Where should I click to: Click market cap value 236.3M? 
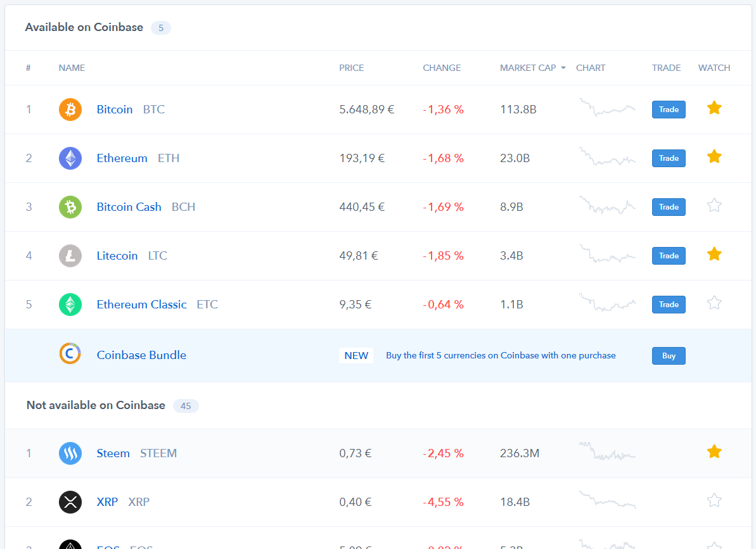pos(520,453)
